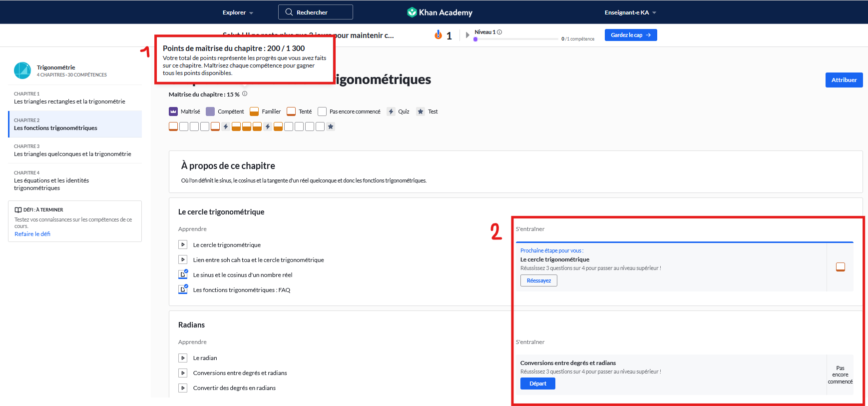Select Chapitre 2 Les fonctions trigonométriques
The width and height of the screenshot is (868, 406).
click(x=75, y=124)
